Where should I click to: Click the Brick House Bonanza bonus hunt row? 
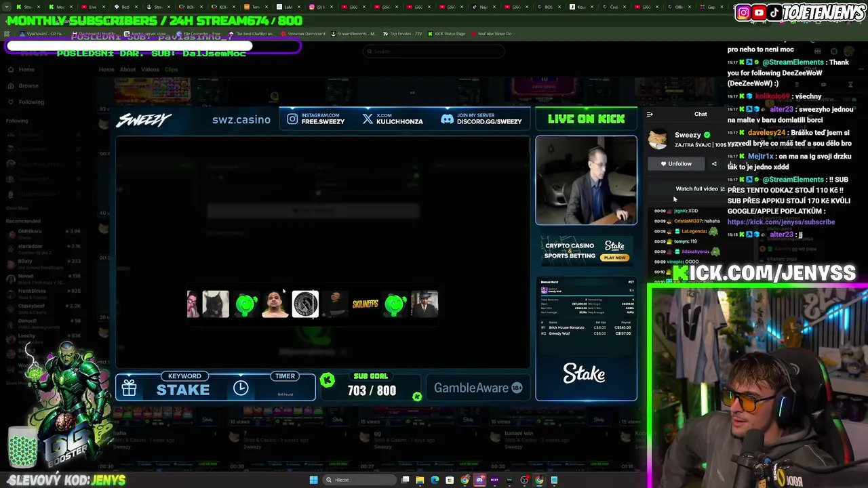586,327
